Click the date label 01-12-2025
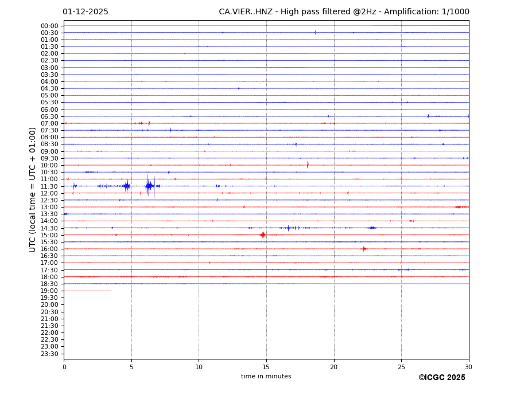The height and width of the screenshot is (399, 532). [86, 12]
